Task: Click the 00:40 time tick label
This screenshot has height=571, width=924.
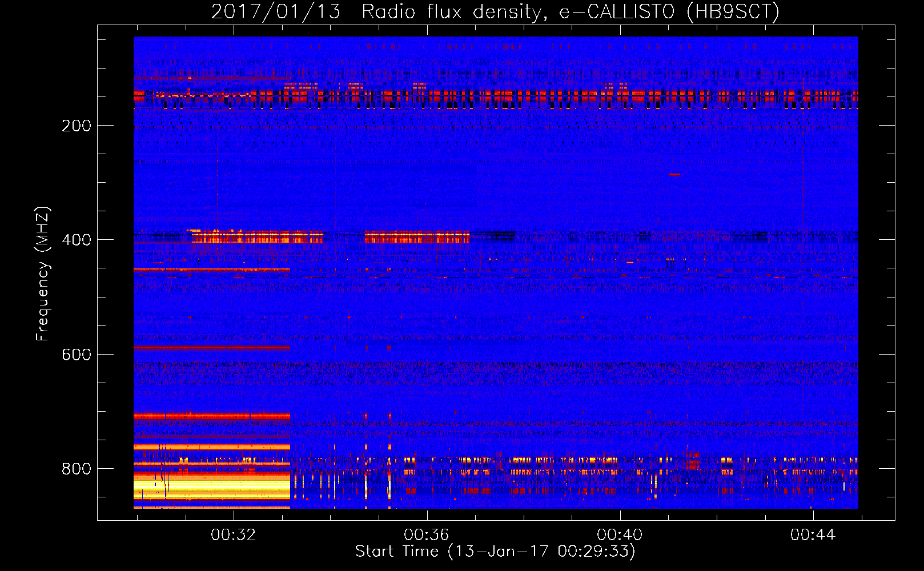Action: 620,535
